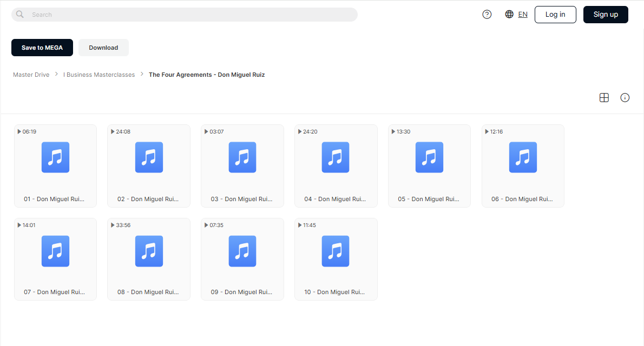This screenshot has width=644, height=346.
Task: Click music icon of track 08
Action: (149, 251)
